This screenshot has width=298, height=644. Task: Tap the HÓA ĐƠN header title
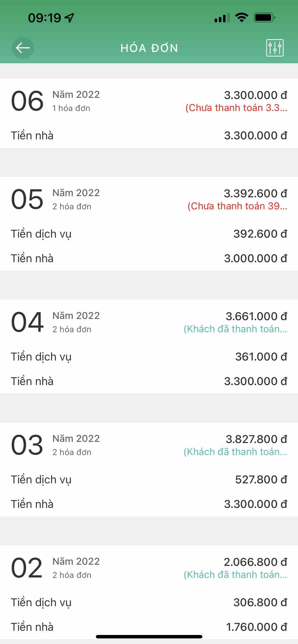pos(149,48)
